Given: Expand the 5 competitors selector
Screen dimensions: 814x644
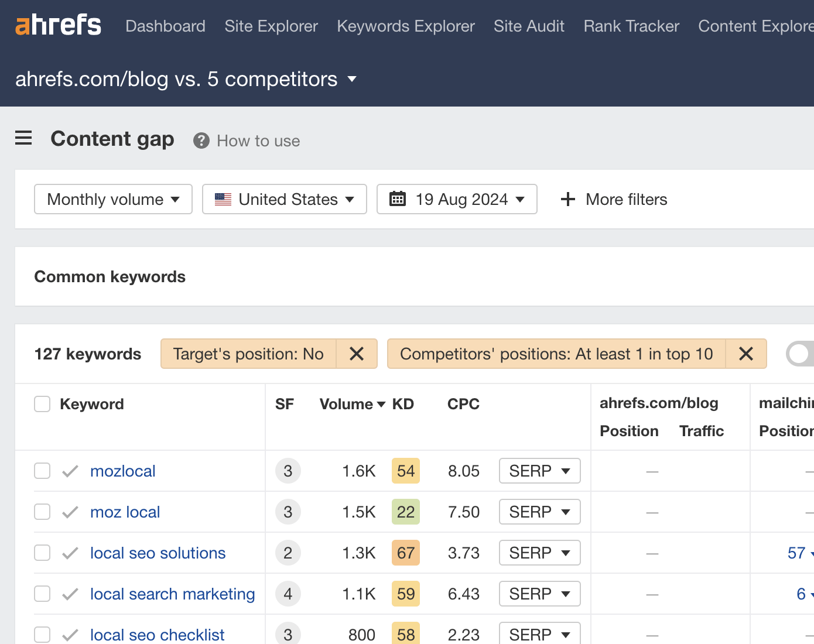Looking at the screenshot, I should [x=352, y=79].
